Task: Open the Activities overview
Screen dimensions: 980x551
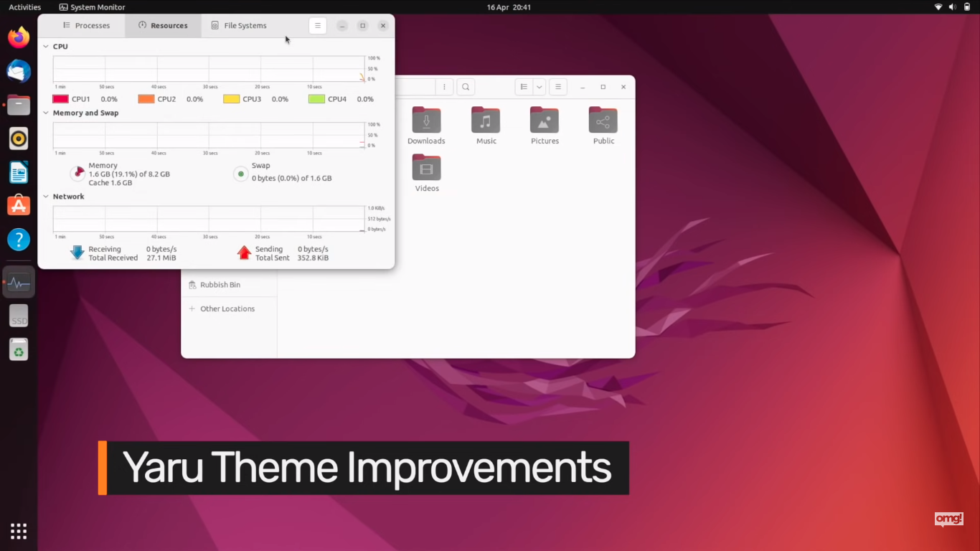Action: 24,7
